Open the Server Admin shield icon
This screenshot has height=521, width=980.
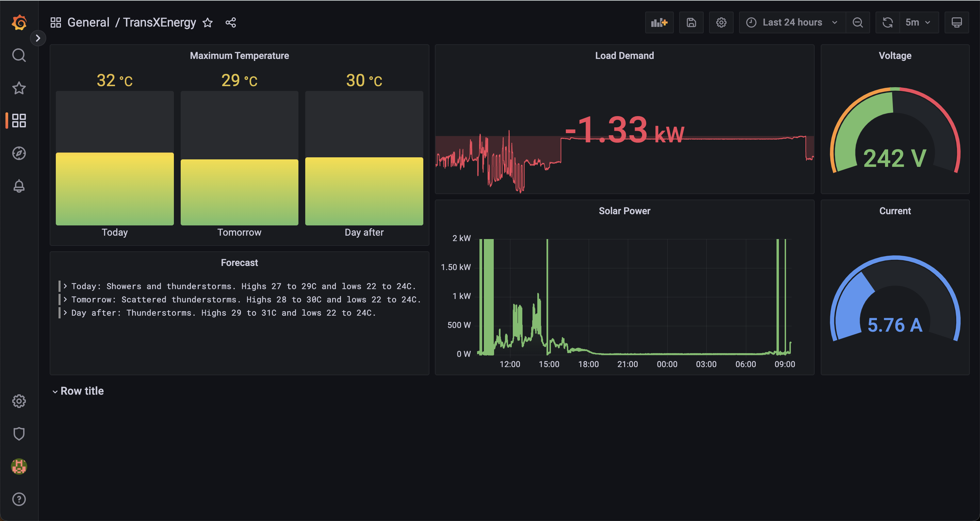click(x=19, y=434)
